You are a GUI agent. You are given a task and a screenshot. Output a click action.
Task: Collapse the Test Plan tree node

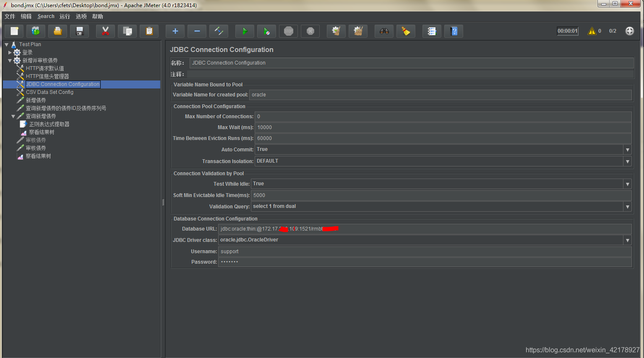click(7, 44)
